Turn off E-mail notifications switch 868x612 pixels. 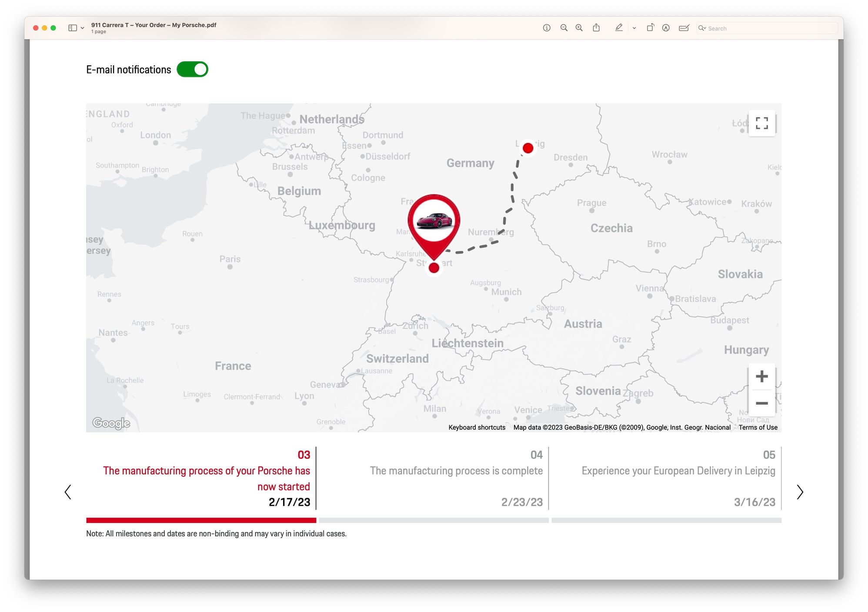pos(192,70)
